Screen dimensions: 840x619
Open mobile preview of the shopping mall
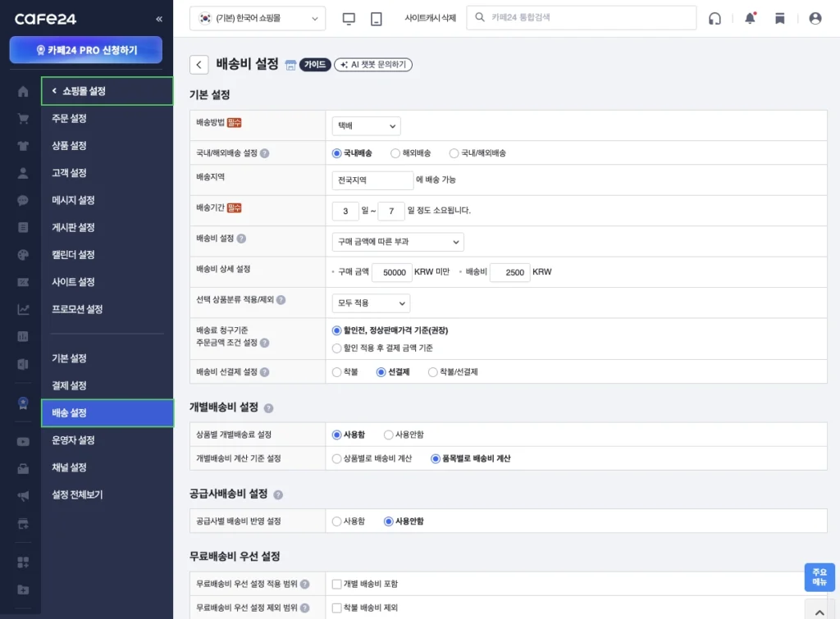click(x=377, y=18)
